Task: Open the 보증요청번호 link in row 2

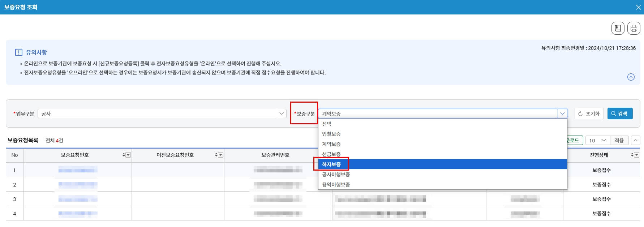Action: click(x=78, y=184)
